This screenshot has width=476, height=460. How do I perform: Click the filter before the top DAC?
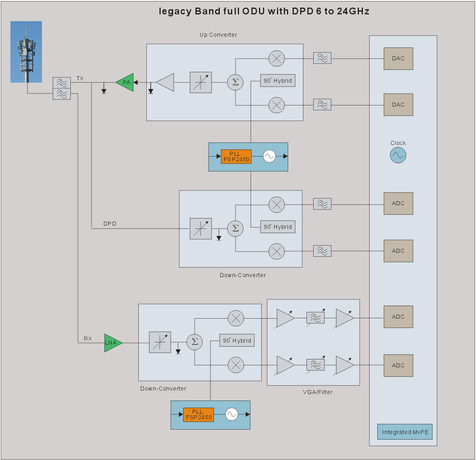coord(322,58)
